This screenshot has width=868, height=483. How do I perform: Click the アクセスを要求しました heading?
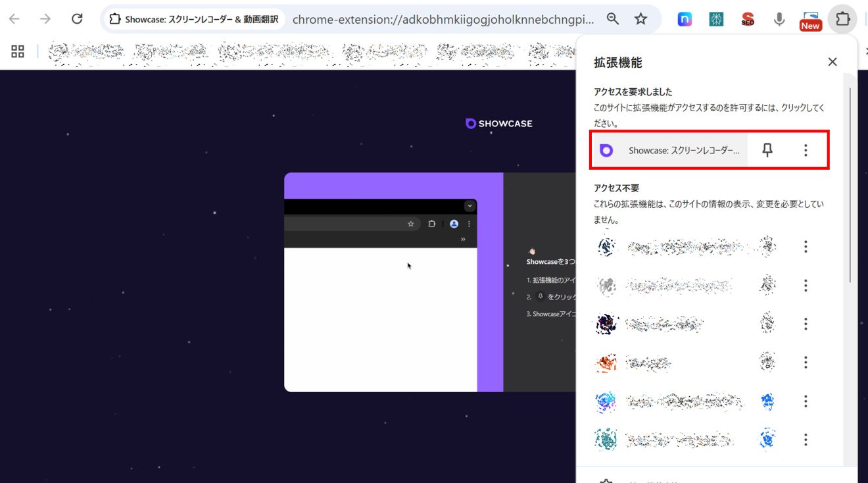(633, 91)
